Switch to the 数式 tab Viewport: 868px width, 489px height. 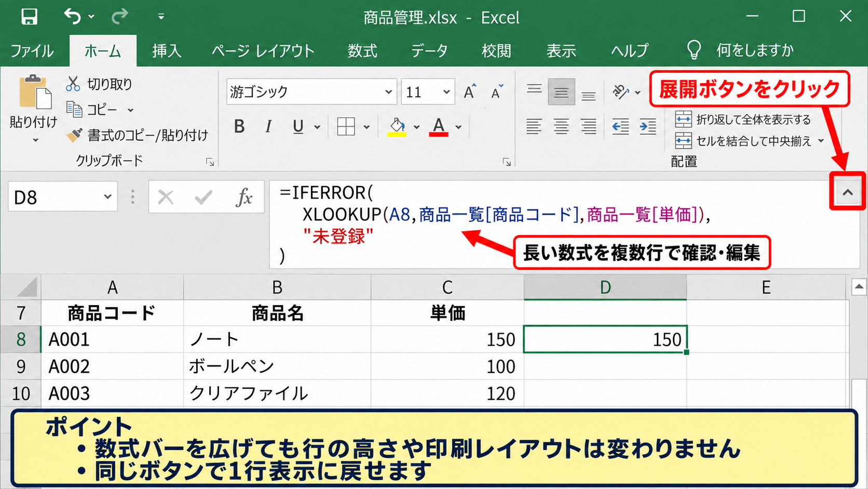(x=362, y=51)
